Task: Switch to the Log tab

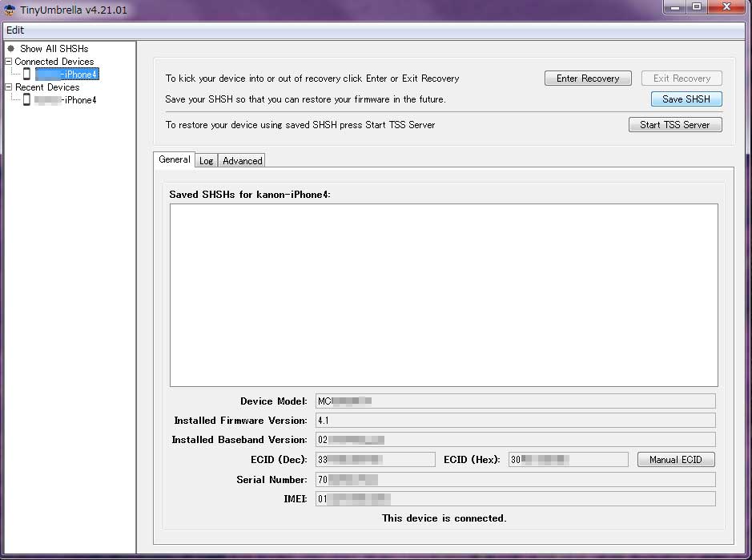Action: coord(207,161)
